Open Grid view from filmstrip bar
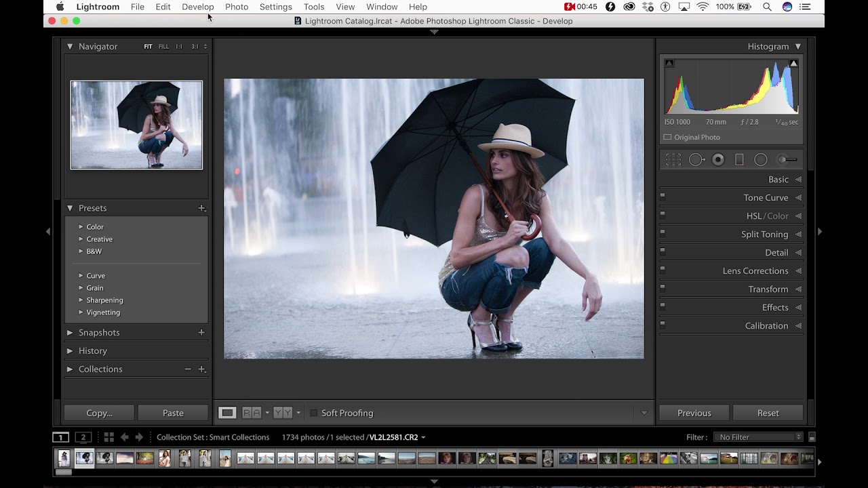Viewport: 868px width, 488px height. (108, 437)
